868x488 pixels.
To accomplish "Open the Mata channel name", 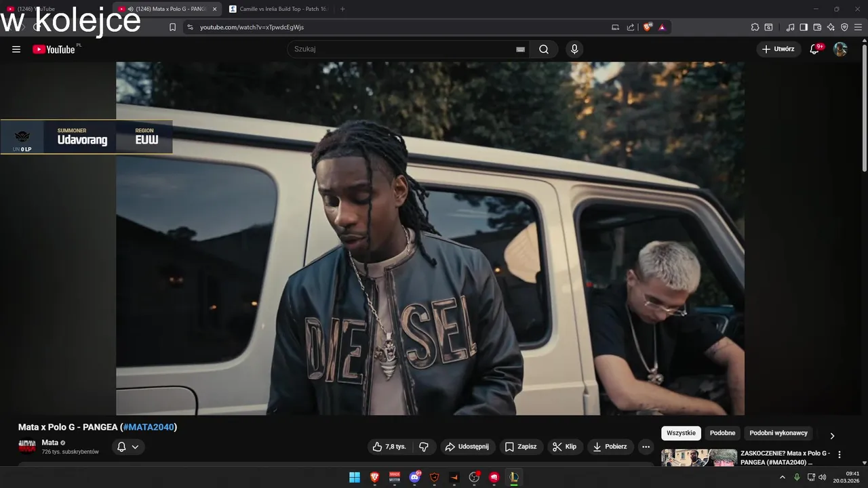I will [50, 443].
